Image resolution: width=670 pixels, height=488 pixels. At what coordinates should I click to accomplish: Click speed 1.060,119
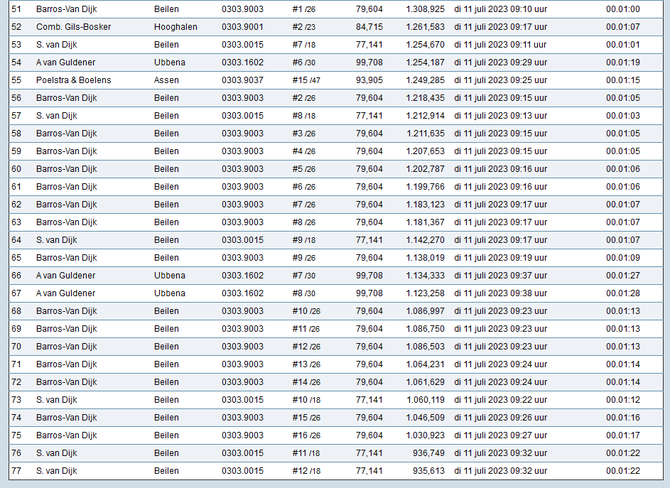[x=425, y=400]
